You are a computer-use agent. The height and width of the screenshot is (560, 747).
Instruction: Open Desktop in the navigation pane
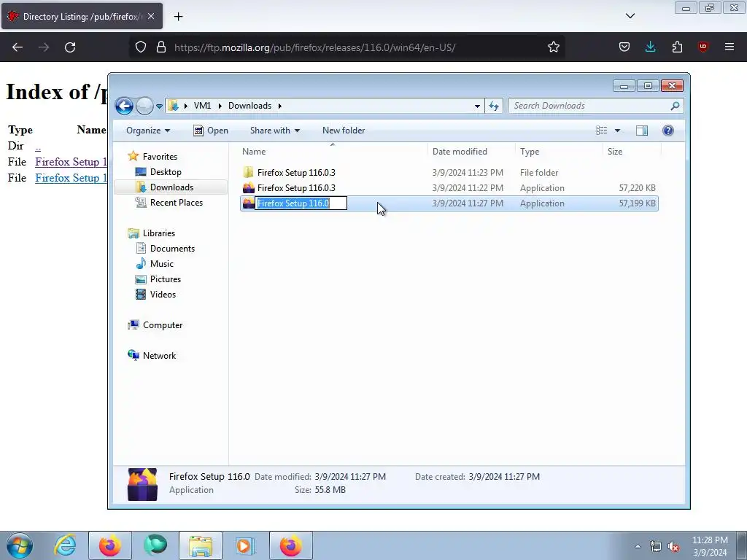(166, 172)
